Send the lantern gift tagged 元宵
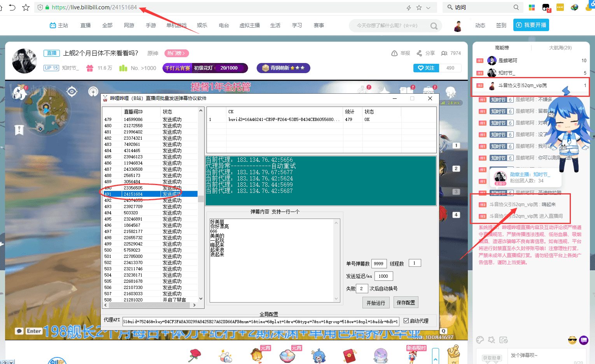The height and width of the screenshot is (364, 595). (257, 355)
